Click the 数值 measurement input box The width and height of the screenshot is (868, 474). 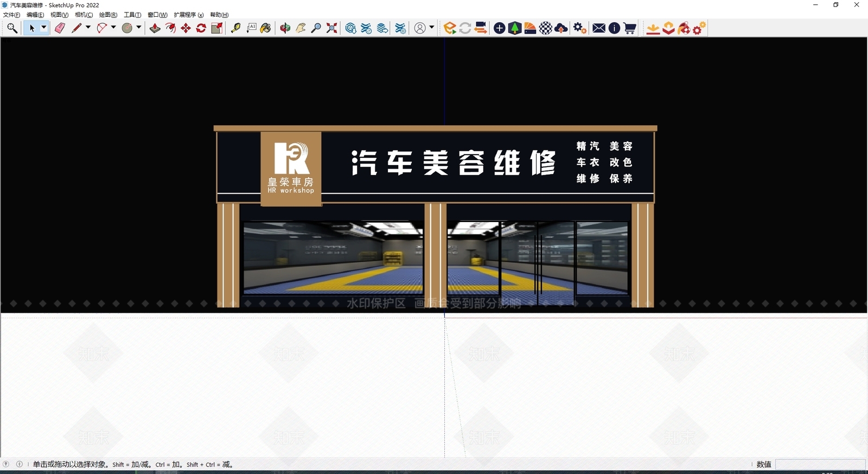pos(820,464)
